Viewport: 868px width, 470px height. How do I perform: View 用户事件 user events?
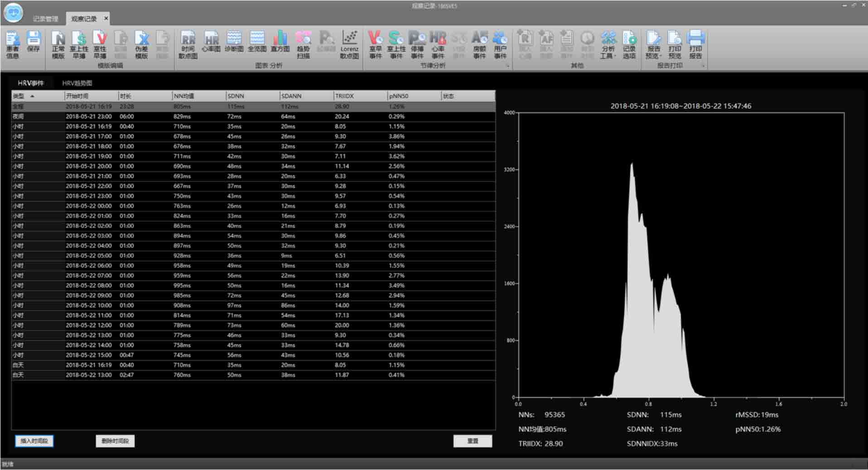pos(500,44)
